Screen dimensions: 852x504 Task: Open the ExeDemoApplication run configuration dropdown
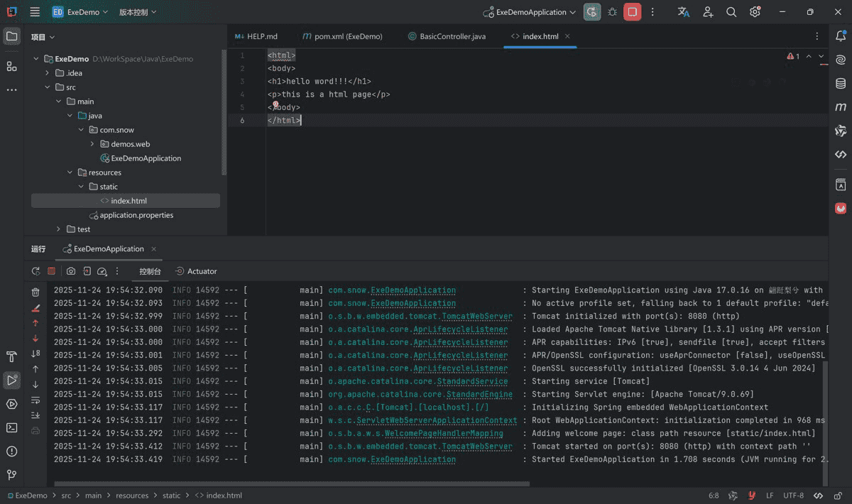click(530, 12)
